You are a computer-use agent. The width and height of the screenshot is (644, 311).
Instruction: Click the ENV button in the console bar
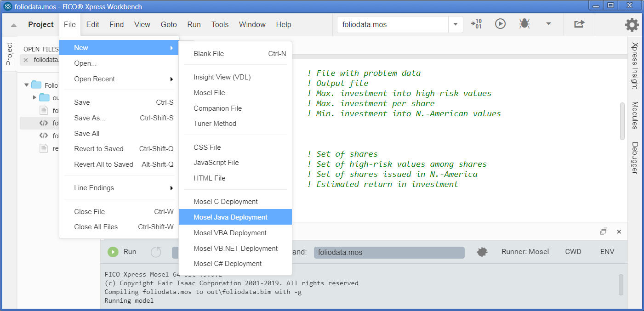pos(607,252)
